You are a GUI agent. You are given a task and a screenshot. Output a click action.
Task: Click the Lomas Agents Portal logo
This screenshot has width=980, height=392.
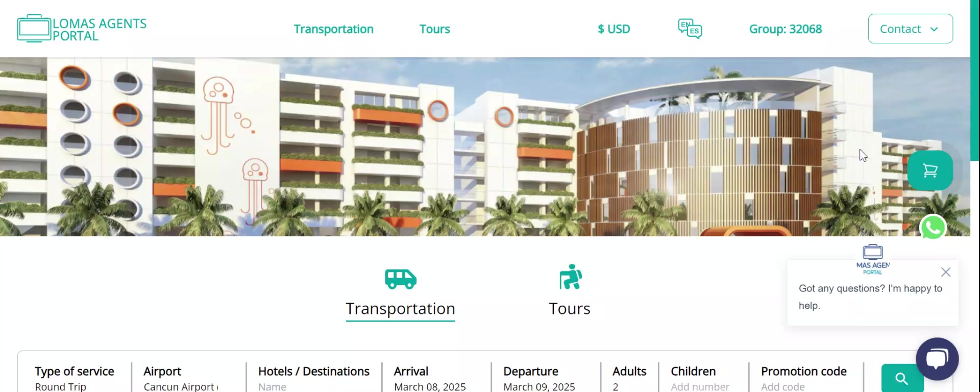(x=82, y=29)
